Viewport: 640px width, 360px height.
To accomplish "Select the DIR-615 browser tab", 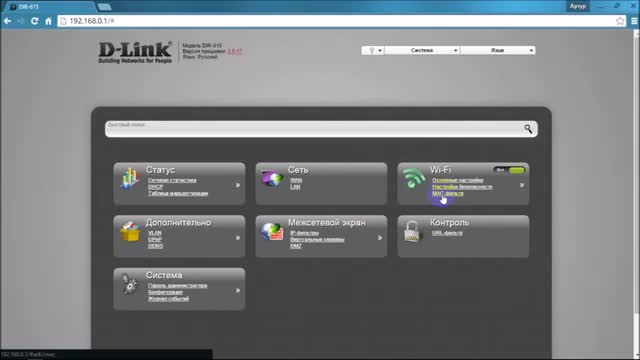I will click(x=51, y=7).
